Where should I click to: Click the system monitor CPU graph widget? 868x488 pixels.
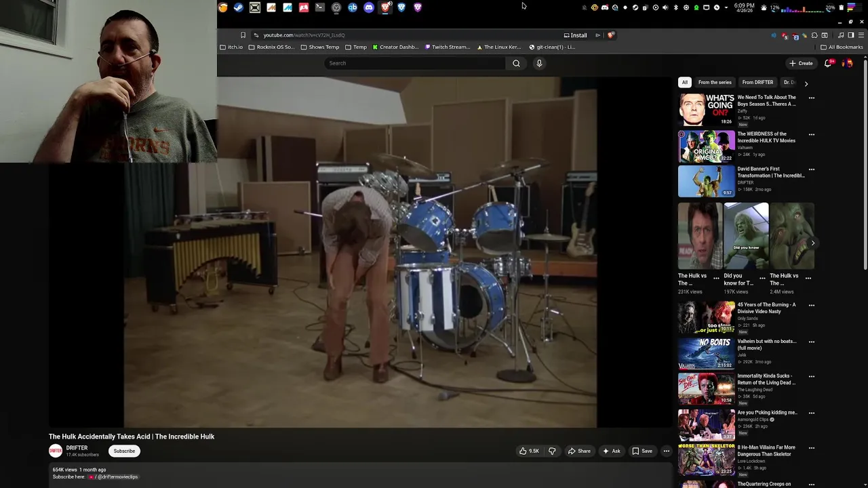coord(802,8)
